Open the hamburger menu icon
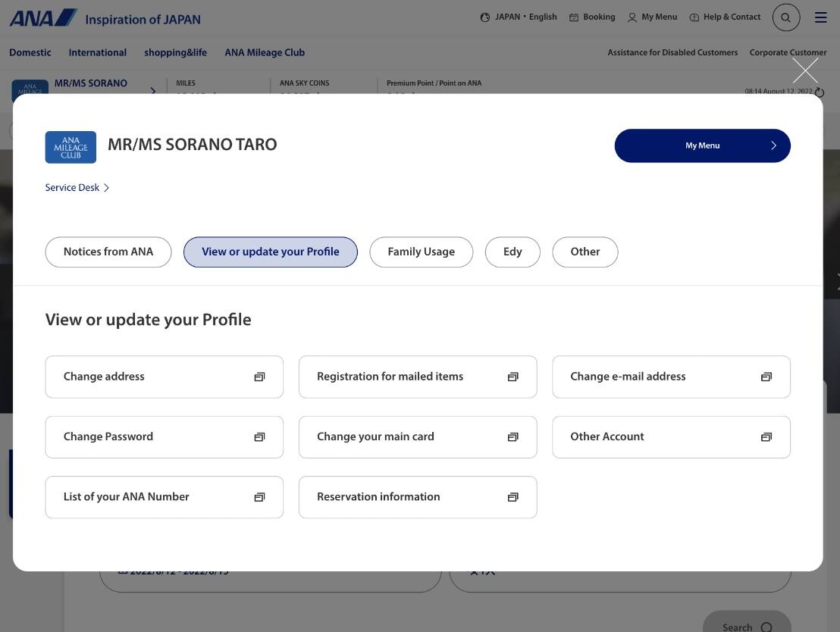Screen dimensions: 840x632 pyautogui.click(x=820, y=17)
